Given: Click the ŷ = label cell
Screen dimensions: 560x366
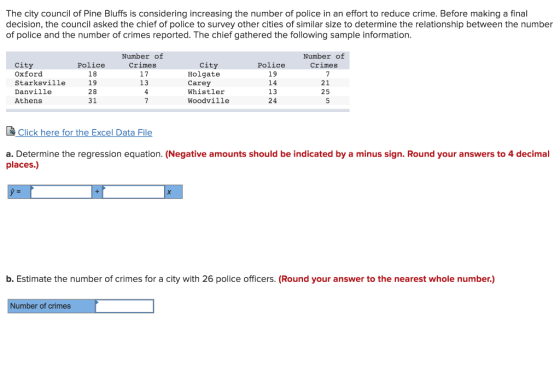Looking at the screenshot, I should pos(19,192).
